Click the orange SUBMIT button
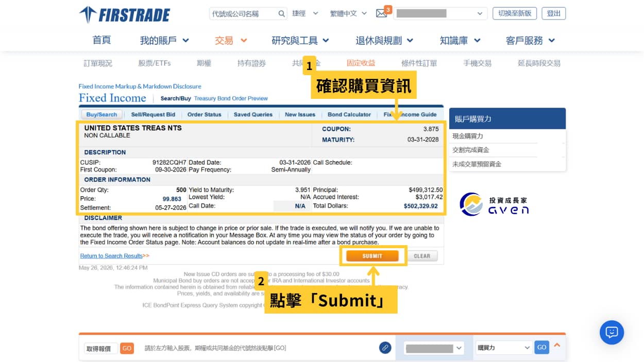644x362 pixels. pos(372,256)
